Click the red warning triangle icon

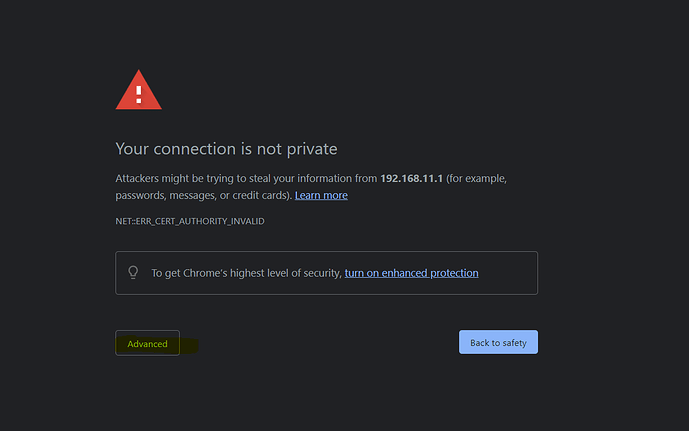tap(138, 90)
